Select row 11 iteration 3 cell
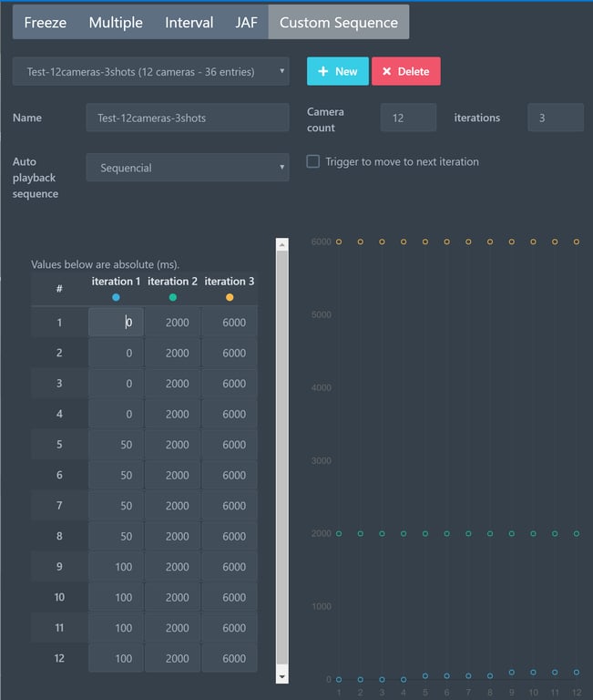This screenshot has width=593, height=700. pos(230,628)
